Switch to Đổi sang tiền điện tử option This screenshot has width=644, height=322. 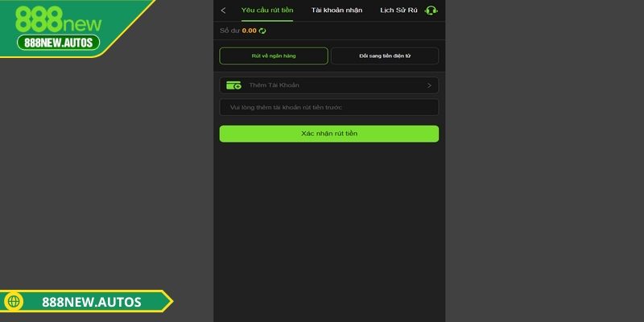(x=384, y=56)
